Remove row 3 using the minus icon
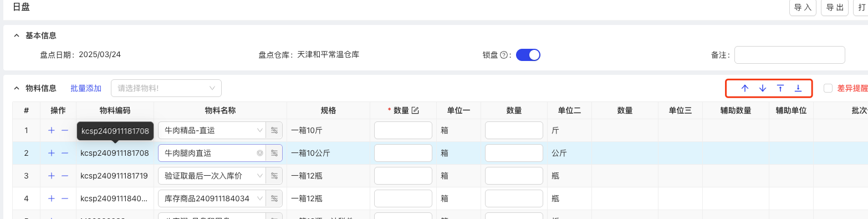 [x=65, y=176]
